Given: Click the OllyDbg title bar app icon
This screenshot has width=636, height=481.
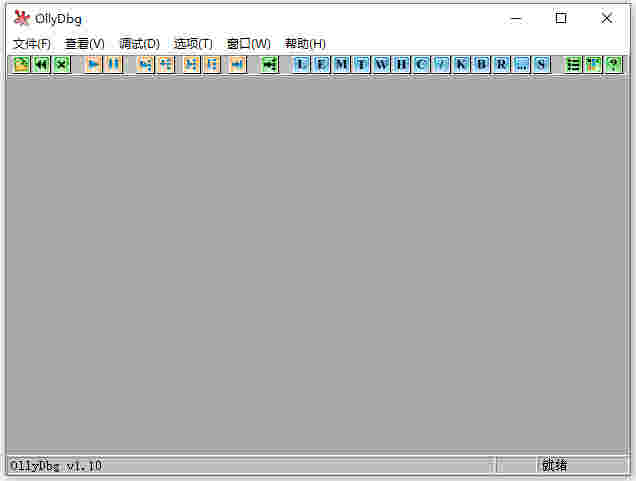Looking at the screenshot, I should pyautogui.click(x=21, y=18).
